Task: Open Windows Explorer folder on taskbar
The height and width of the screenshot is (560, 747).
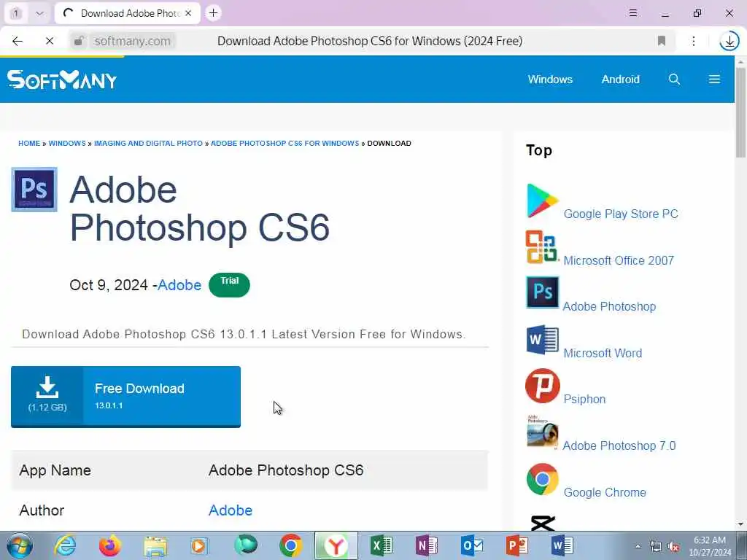Action: (x=155, y=545)
